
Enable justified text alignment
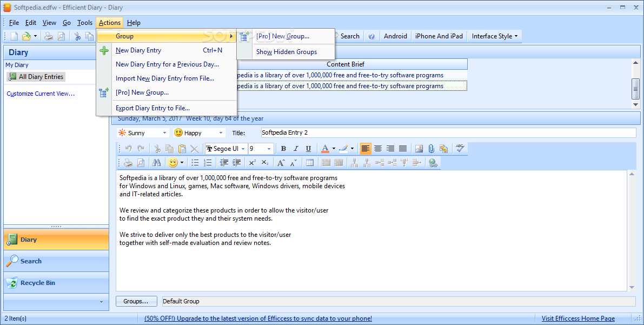coord(403,149)
